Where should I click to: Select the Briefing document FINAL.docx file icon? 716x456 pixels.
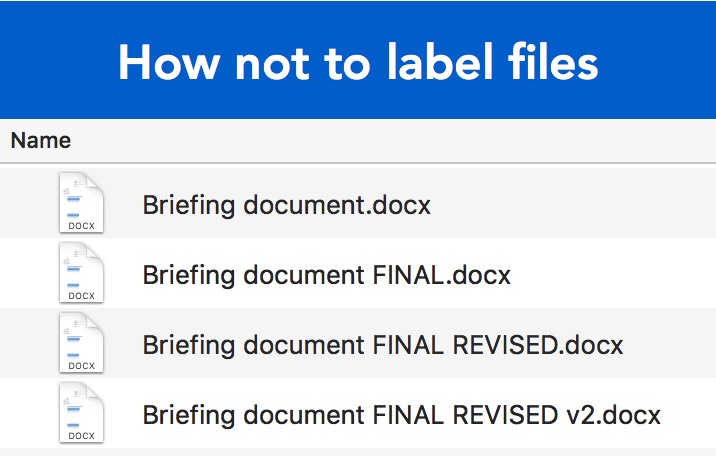click(x=81, y=272)
